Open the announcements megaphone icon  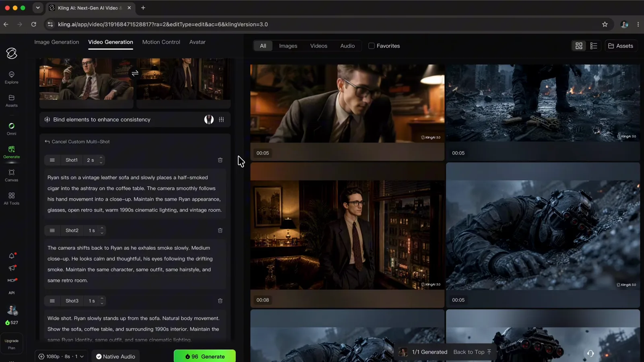[x=12, y=268]
